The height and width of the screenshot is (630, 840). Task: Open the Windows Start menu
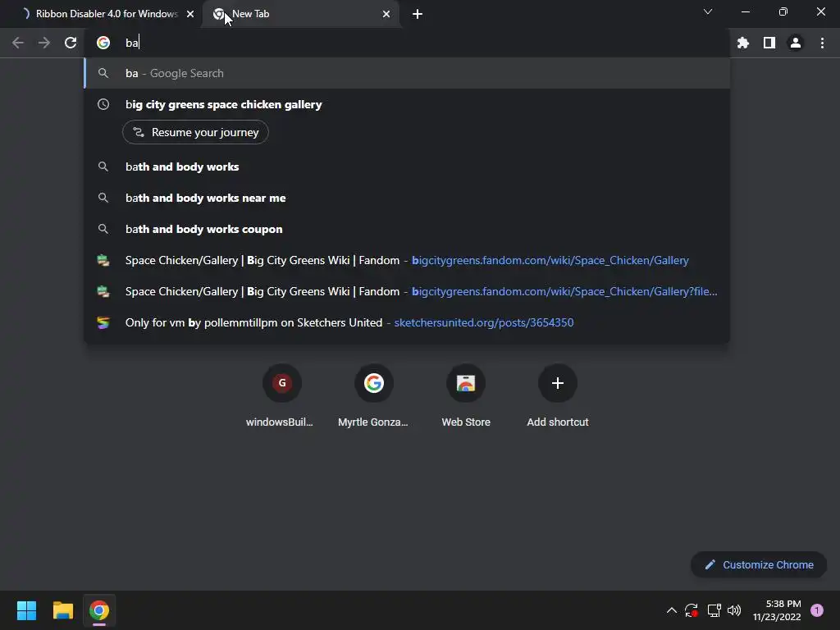[26, 610]
